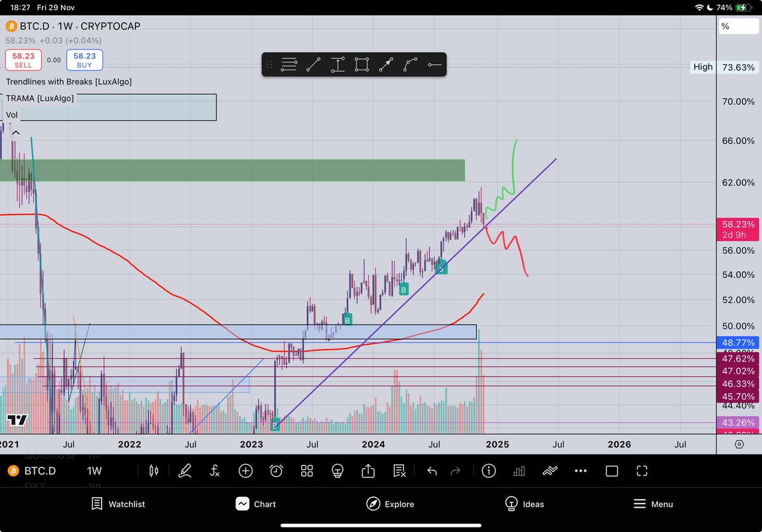Image resolution: width=762 pixels, height=532 pixels.
Task: Create a new price alert
Action: tap(275, 471)
